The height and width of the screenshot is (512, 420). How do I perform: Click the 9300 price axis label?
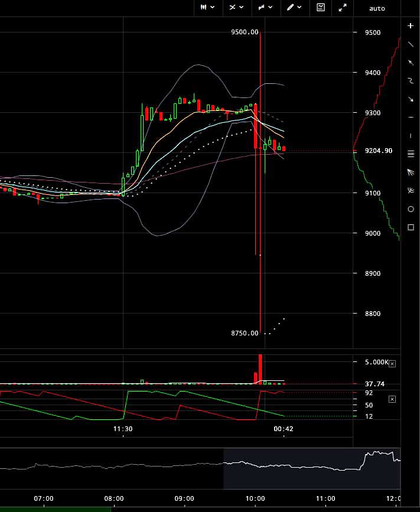pos(373,113)
